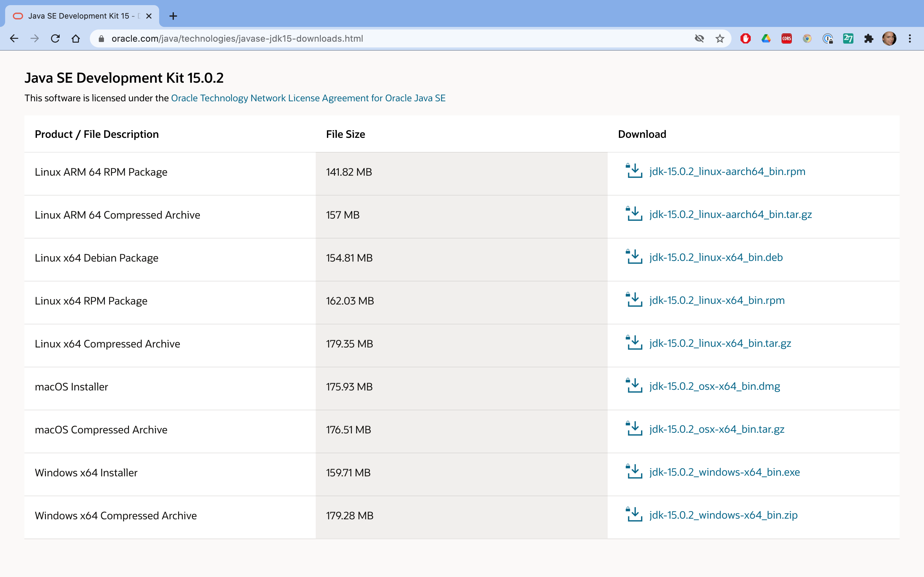This screenshot has width=924, height=577.
Task: Click the CORS extension icon
Action: coord(787,38)
